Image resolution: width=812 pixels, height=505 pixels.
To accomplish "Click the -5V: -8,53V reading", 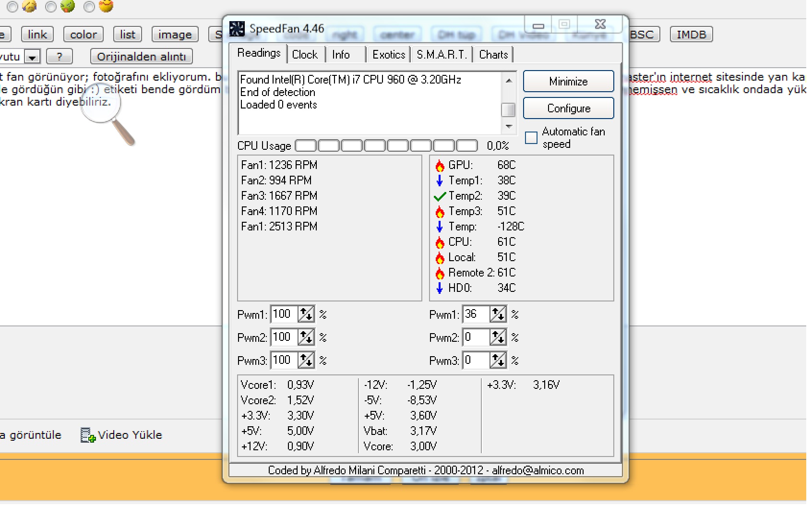I will tap(400, 400).
